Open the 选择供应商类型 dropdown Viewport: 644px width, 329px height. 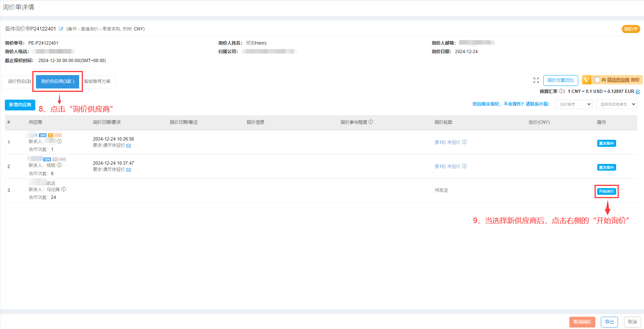pyautogui.click(x=617, y=104)
